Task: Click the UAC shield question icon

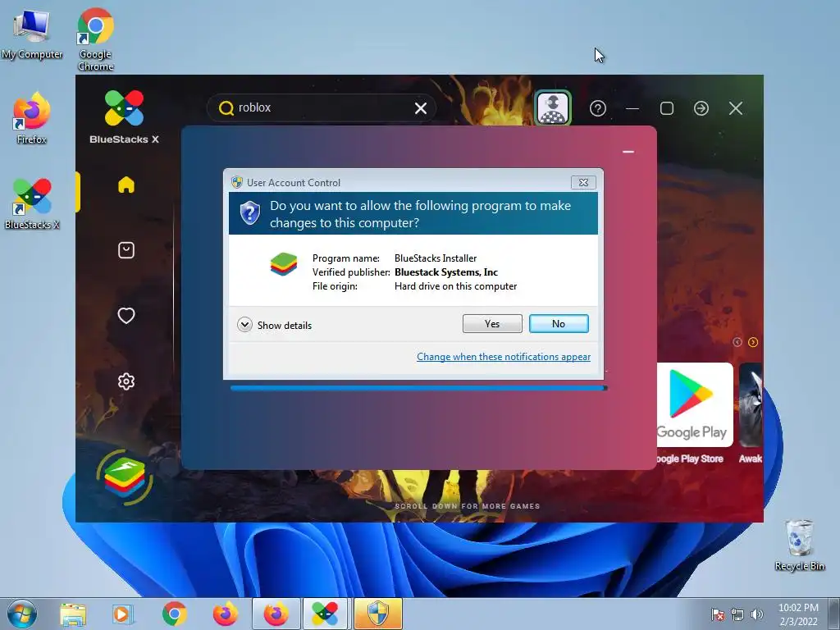Action: coord(249,212)
